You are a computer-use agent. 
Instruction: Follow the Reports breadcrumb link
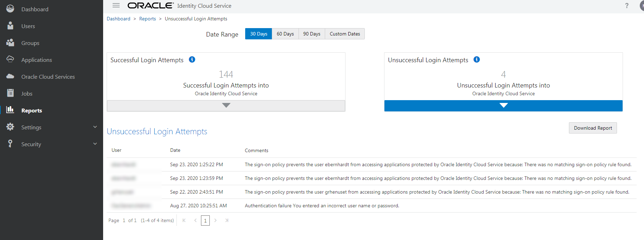tap(147, 19)
